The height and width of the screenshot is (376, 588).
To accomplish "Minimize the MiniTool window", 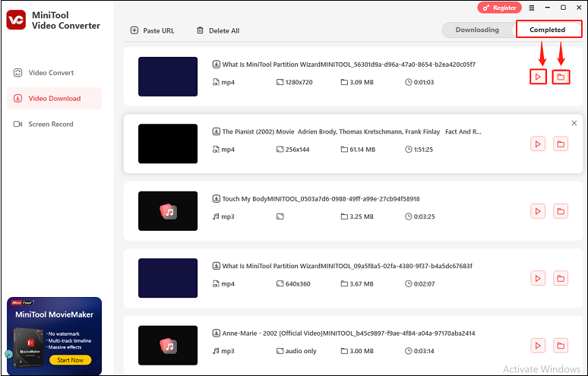I will (x=548, y=8).
